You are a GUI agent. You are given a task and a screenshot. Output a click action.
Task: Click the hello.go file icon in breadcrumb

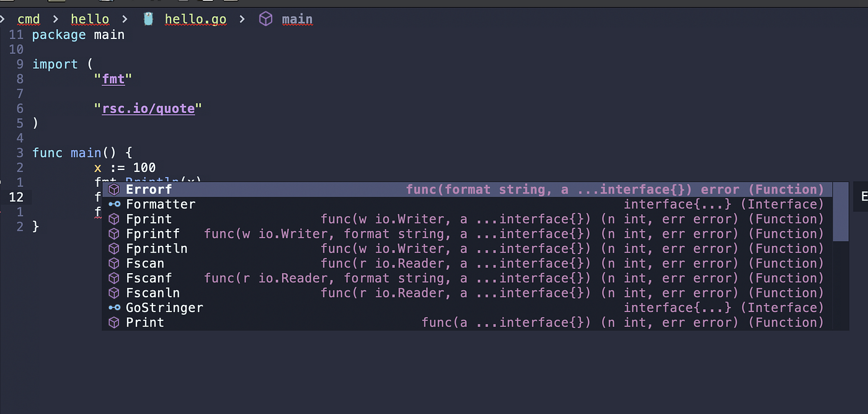pos(148,19)
